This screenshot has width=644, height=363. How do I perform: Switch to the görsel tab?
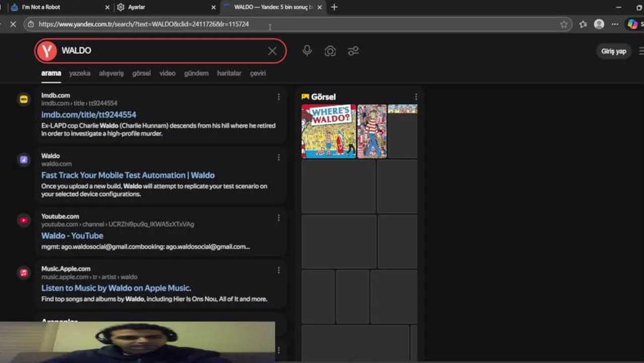pyautogui.click(x=141, y=73)
